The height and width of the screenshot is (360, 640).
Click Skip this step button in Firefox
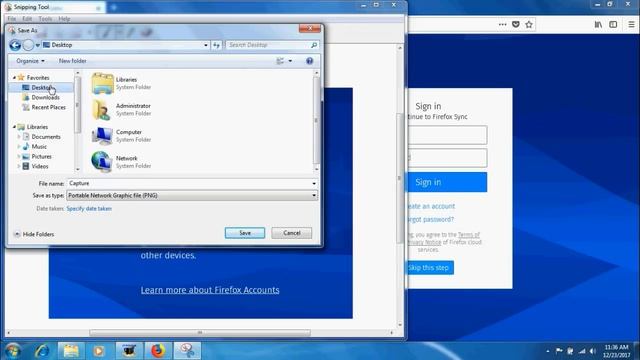click(x=430, y=268)
